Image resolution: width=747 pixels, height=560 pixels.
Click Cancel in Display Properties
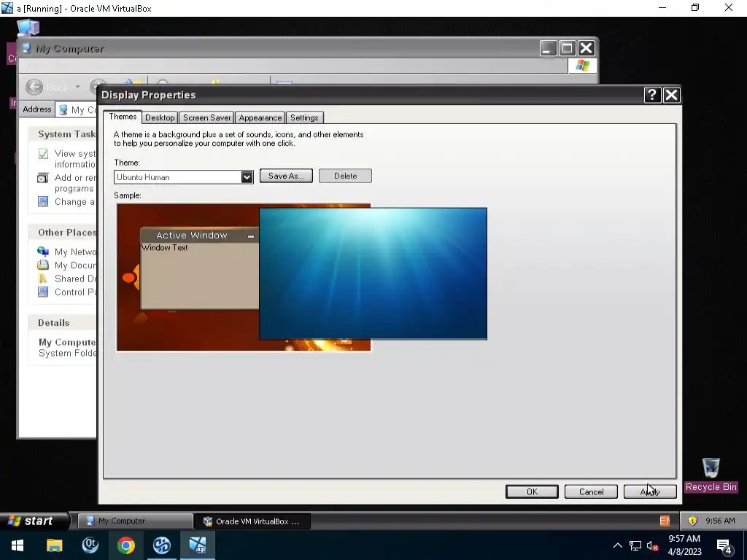[x=591, y=492]
